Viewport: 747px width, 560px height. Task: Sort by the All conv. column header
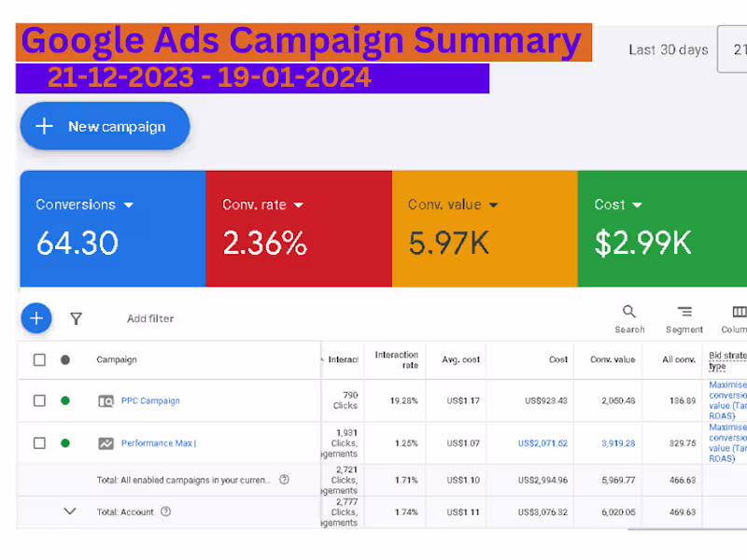click(x=679, y=359)
